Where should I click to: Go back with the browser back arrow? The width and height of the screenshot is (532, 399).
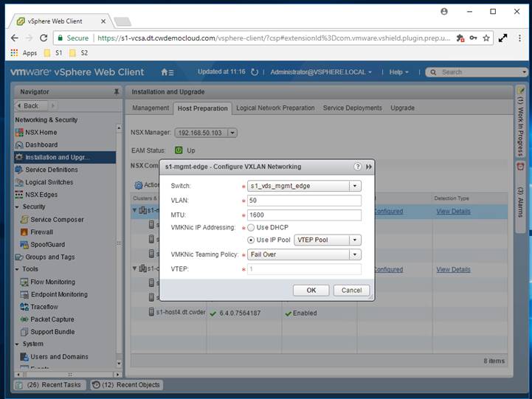(x=14, y=38)
